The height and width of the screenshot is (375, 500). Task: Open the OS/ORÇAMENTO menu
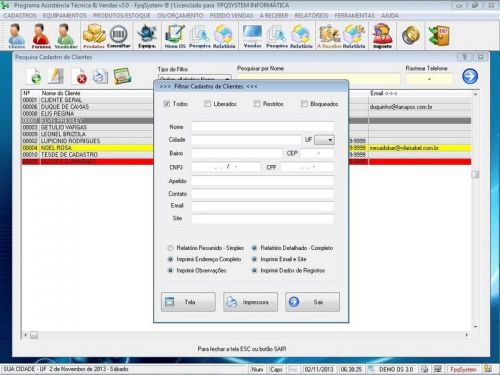(x=180, y=15)
